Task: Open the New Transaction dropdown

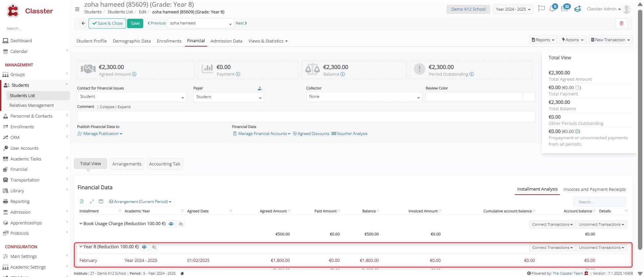Action: point(610,40)
